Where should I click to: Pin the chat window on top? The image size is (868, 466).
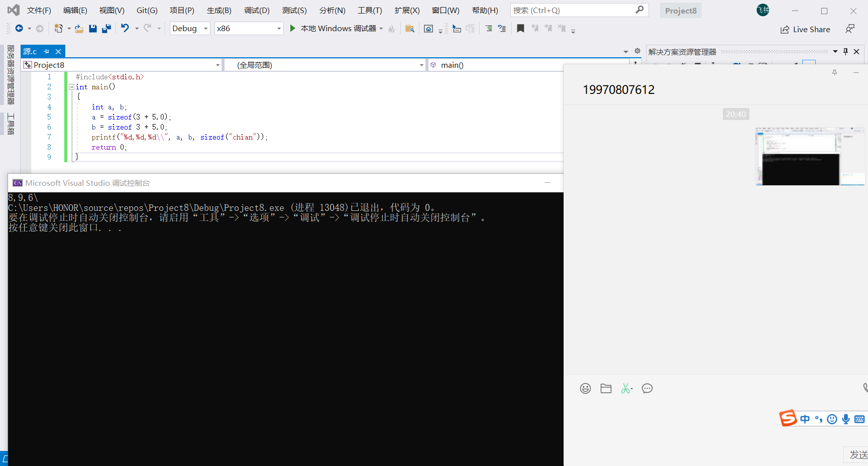pyautogui.click(x=835, y=73)
